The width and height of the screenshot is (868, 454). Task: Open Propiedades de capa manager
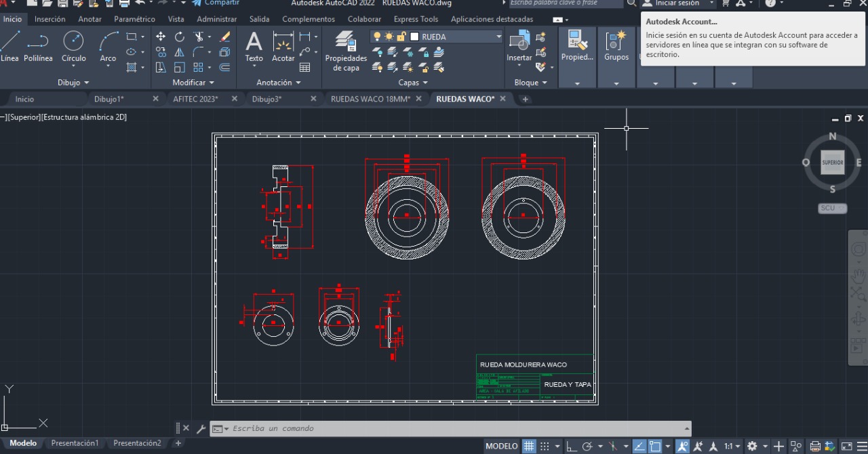pos(346,49)
